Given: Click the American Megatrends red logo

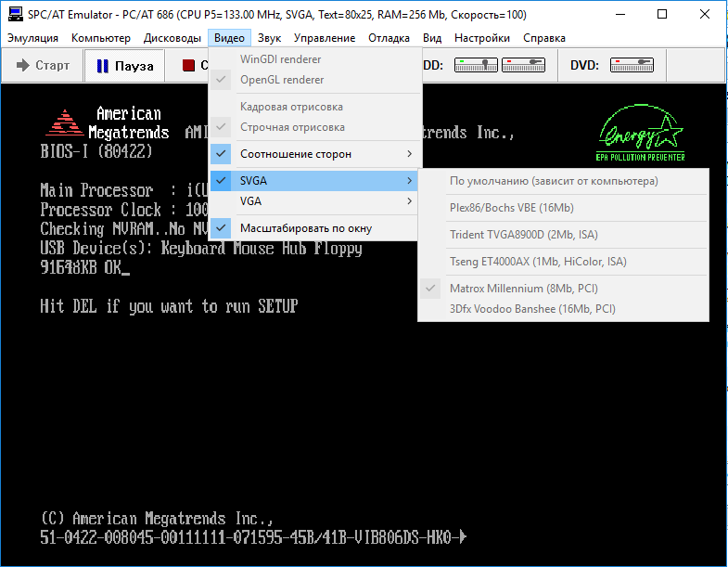Looking at the screenshot, I should coord(65,122).
